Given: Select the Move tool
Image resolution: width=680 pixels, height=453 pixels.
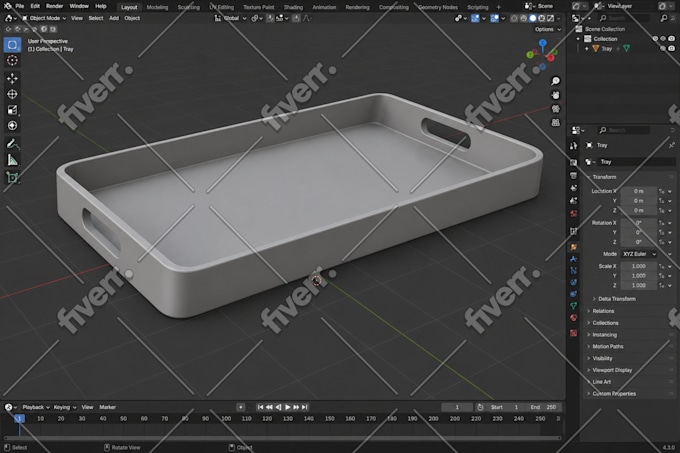Looking at the screenshot, I should (13, 78).
